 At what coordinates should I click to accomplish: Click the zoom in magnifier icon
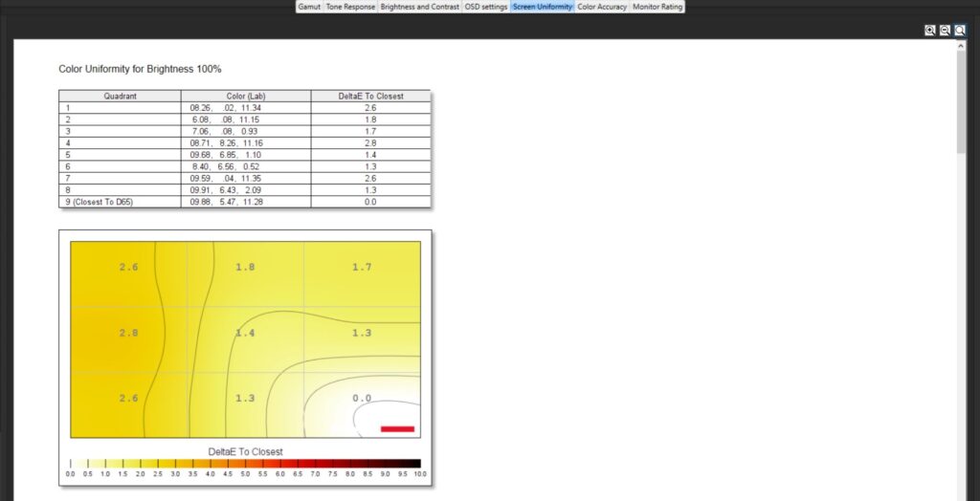click(929, 31)
